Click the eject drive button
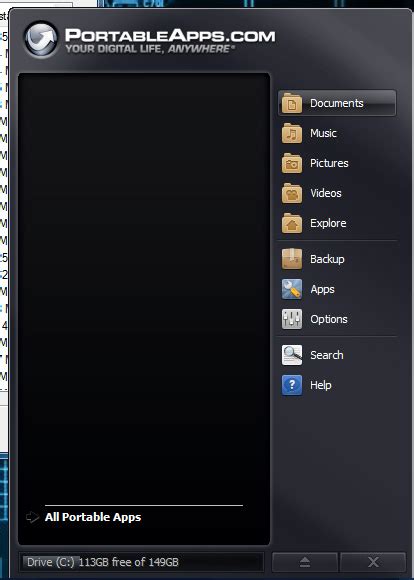Viewport: 414px width, 580px height. point(305,562)
